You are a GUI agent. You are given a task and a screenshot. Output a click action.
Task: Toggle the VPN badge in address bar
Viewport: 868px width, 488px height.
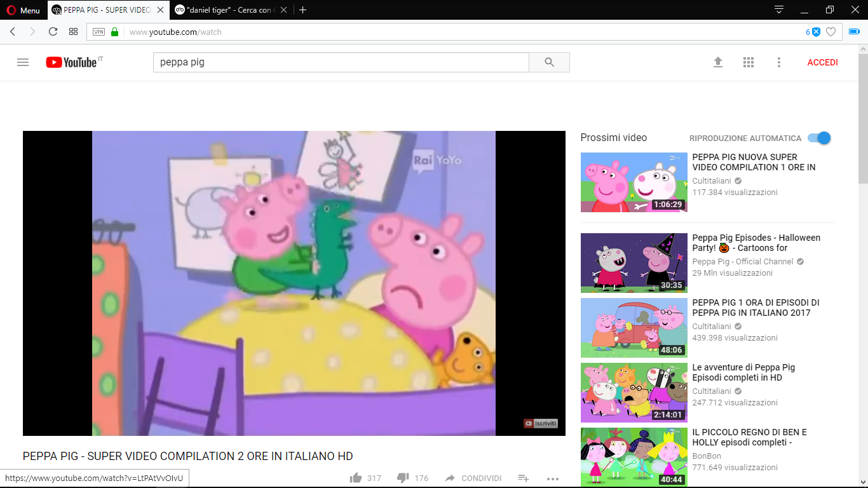coord(98,32)
